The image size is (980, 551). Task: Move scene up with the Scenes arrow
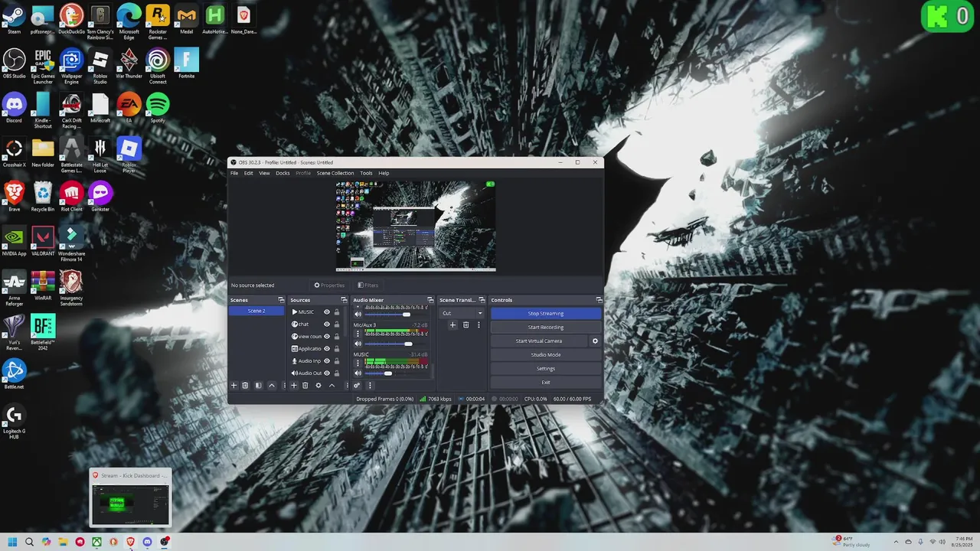271,386
